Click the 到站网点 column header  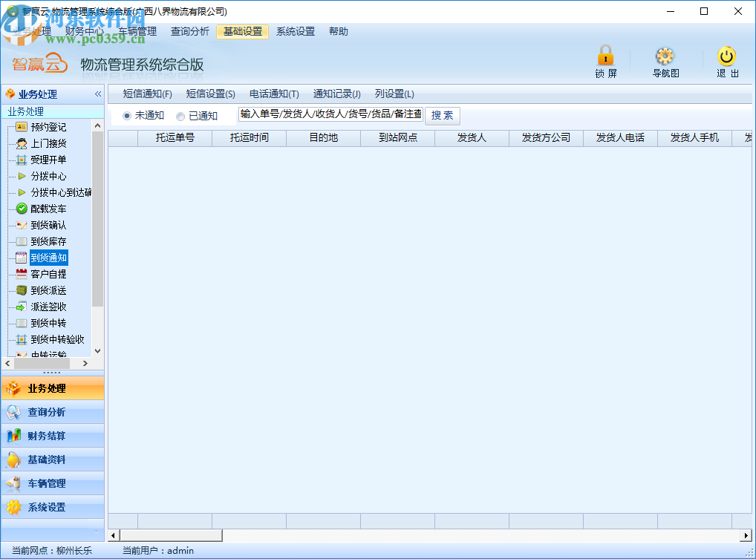[x=398, y=138]
